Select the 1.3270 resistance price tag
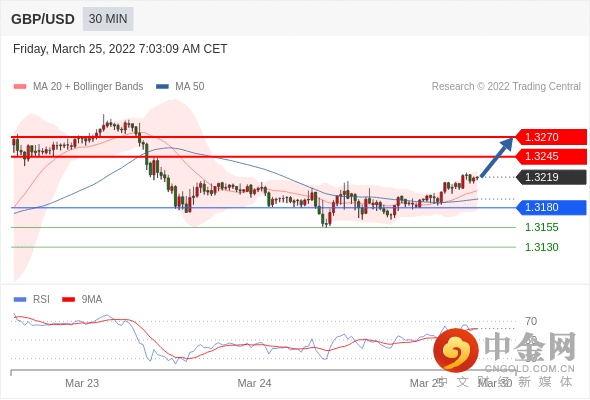 pyautogui.click(x=551, y=137)
